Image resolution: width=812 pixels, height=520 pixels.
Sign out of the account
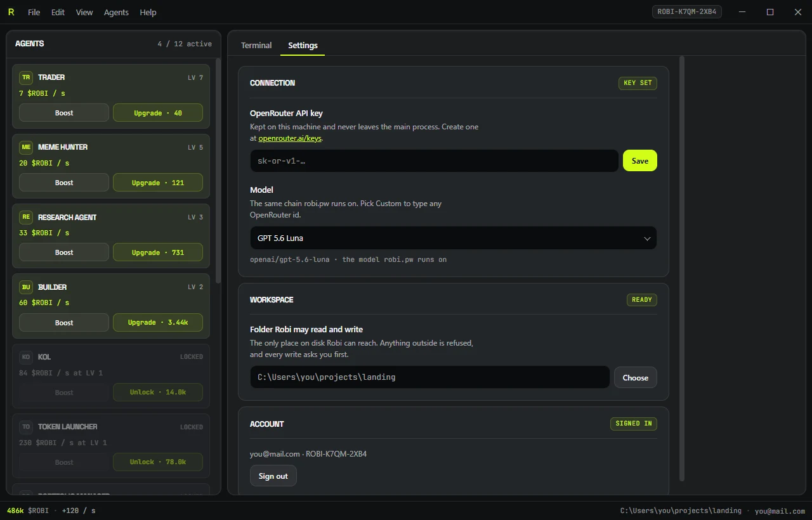273,476
